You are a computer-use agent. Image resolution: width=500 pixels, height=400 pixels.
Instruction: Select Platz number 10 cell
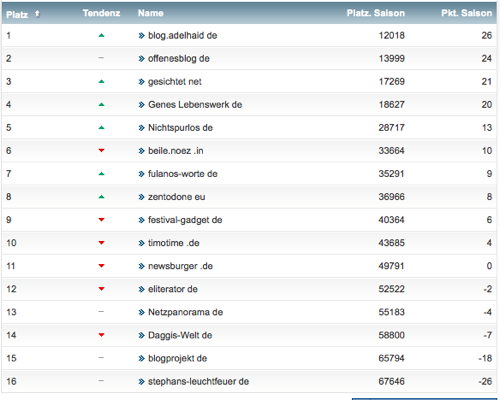11,243
